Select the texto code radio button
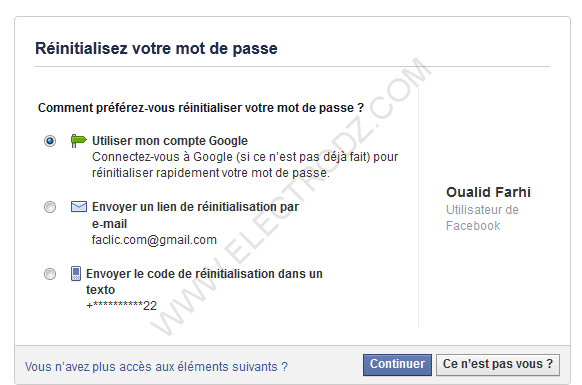Screen dimensions: 582x385 point(50,274)
